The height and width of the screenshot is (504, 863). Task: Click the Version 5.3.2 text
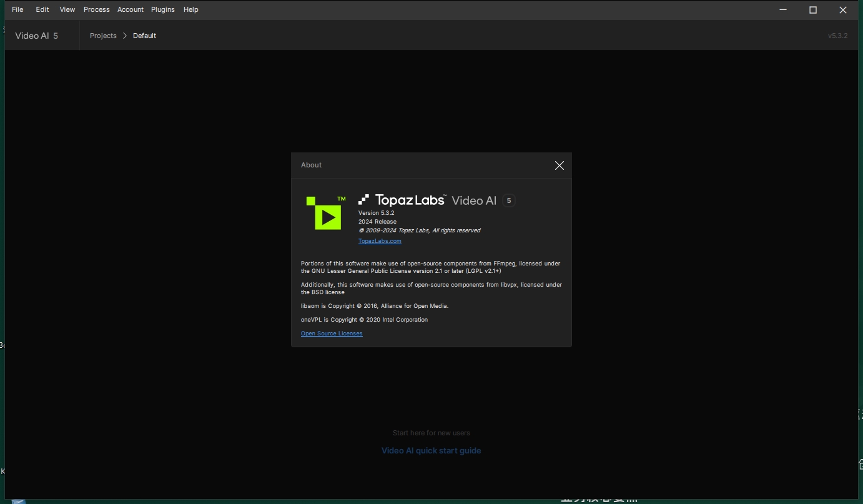coord(376,213)
